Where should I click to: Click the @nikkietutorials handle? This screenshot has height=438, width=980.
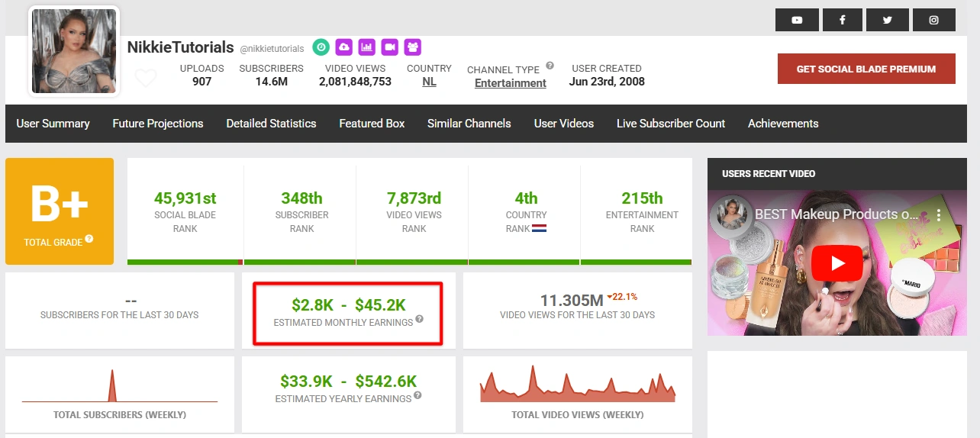(272, 49)
